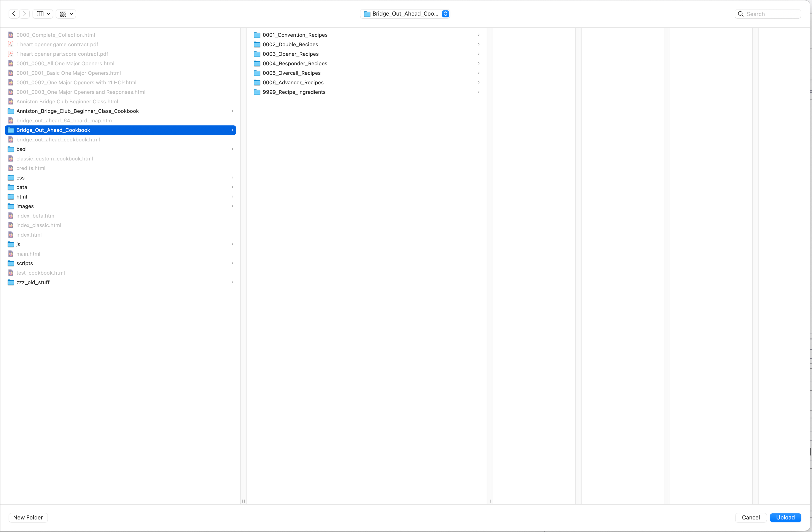Expand the zzz_old_stuff folder chevron
Screen dimensions: 812x532
[x=232, y=282]
